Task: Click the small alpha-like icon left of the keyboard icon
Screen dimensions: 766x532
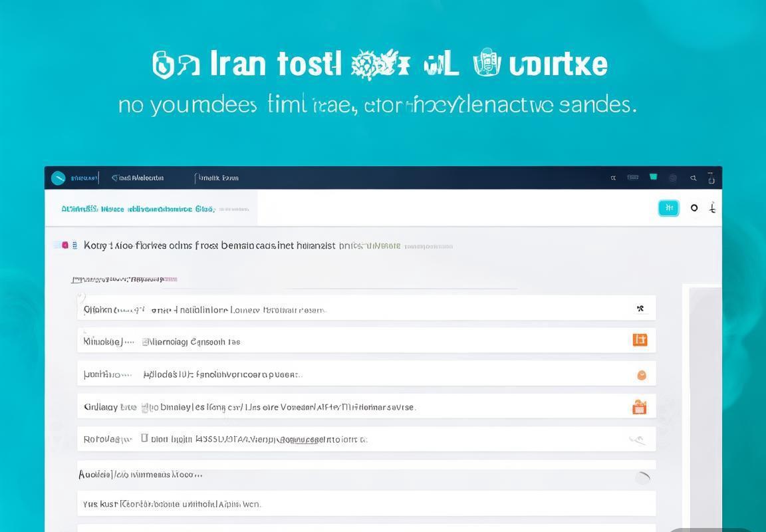Action: click(x=613, y=178)
